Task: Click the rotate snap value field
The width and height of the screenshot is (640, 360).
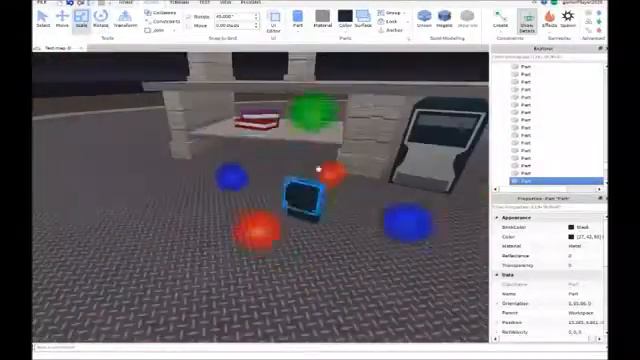Action: click(234, 17)
